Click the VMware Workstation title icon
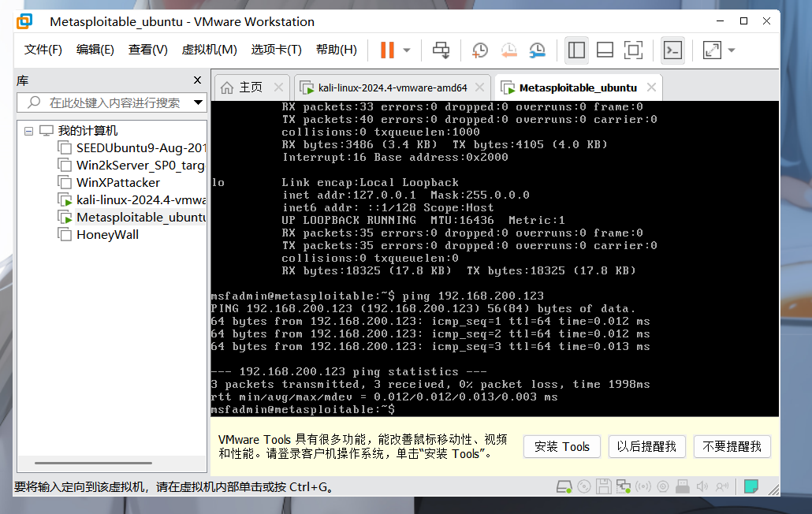The height and width of the screenshot is (514, 812). (24, 22)
